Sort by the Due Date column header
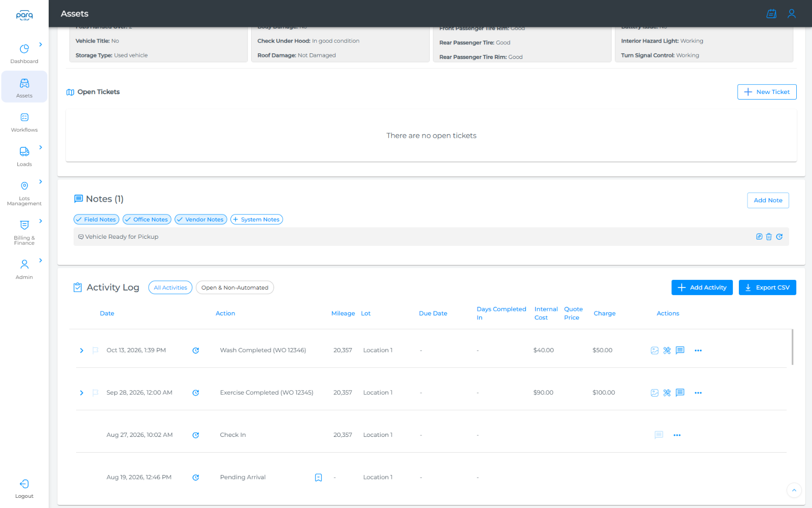812x508 pixels. coord(433,313)
